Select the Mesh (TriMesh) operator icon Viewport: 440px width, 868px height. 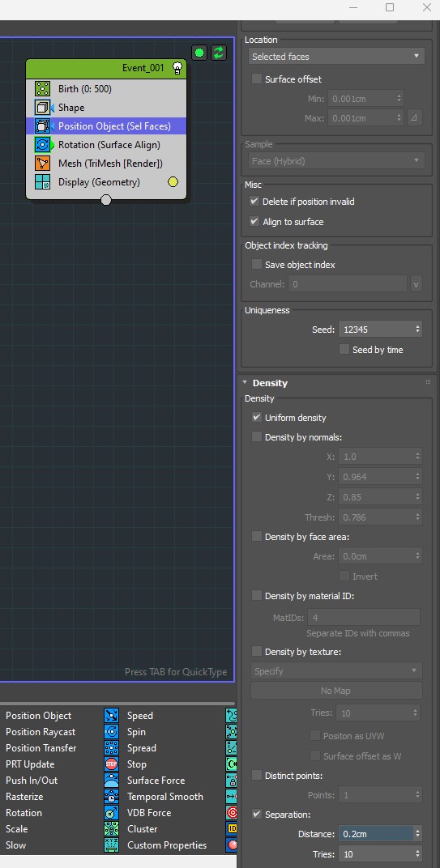(x=43, y=164)
